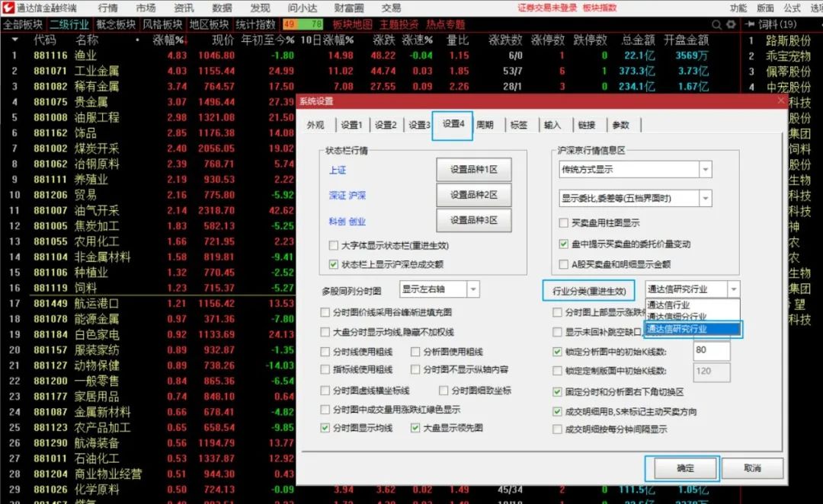The image size is (823, 504).
Task: Click the disabled field showing 120
Action: pyautogui.click(x=711, y=372)
